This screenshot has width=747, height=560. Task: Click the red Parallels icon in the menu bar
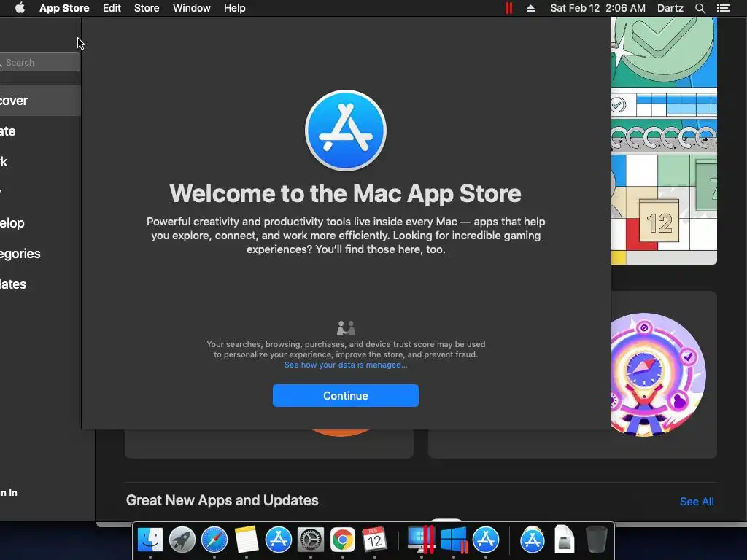tap(508, 8)
